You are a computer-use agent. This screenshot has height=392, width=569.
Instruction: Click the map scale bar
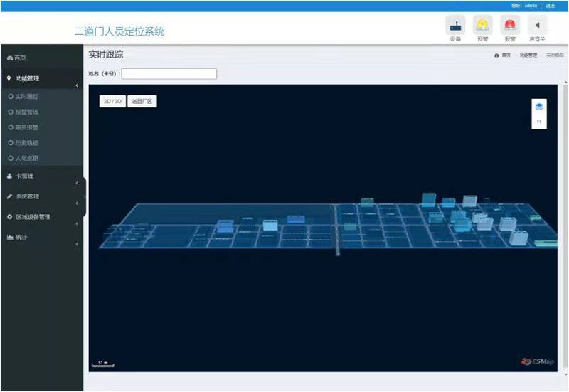click(x=102, y=364)
